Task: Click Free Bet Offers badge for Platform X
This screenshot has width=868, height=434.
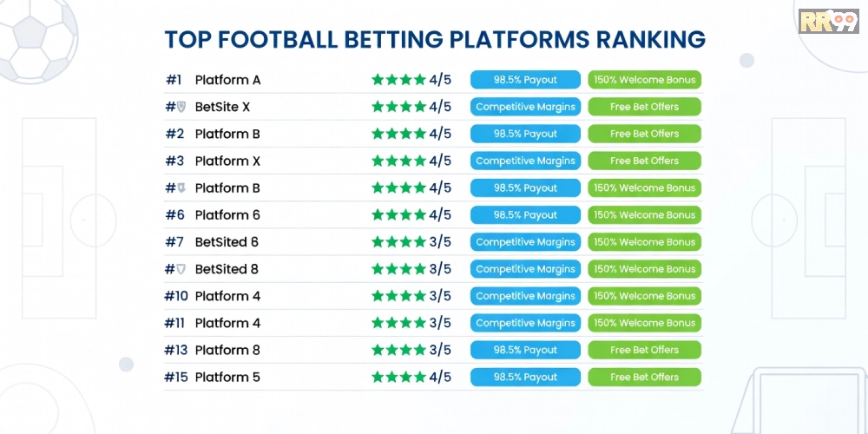Action: [x=644, y=161]
